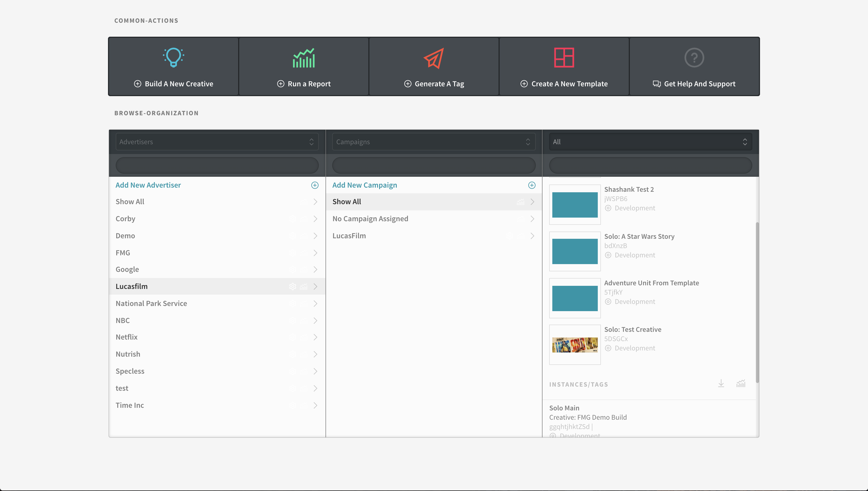
Task: Click the green chart Run a Report icon
Action: [x=304, y=58]
